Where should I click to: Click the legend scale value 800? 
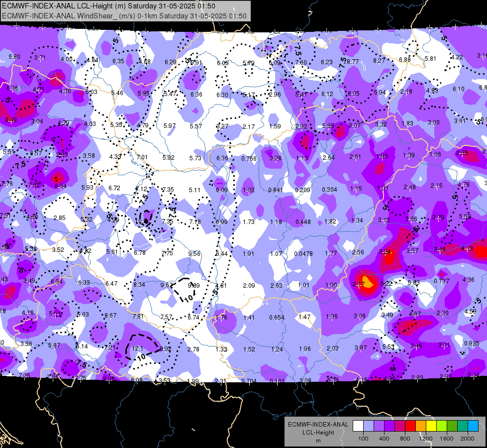tap(405, 439)
